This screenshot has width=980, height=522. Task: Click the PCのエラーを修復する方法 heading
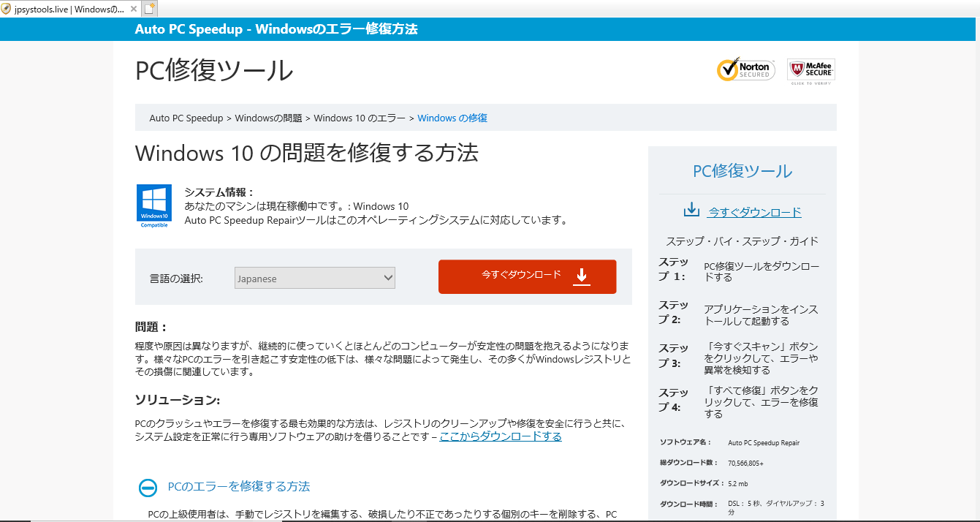239,486
